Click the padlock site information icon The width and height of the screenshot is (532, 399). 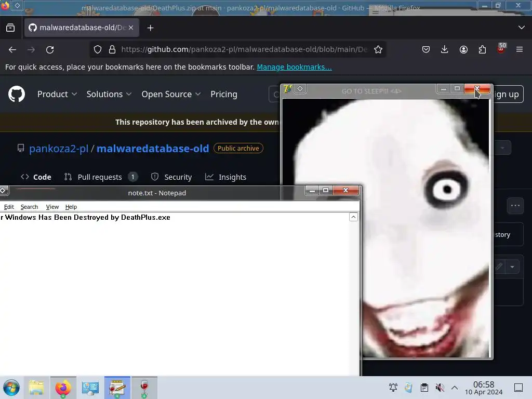coord(112,49)
